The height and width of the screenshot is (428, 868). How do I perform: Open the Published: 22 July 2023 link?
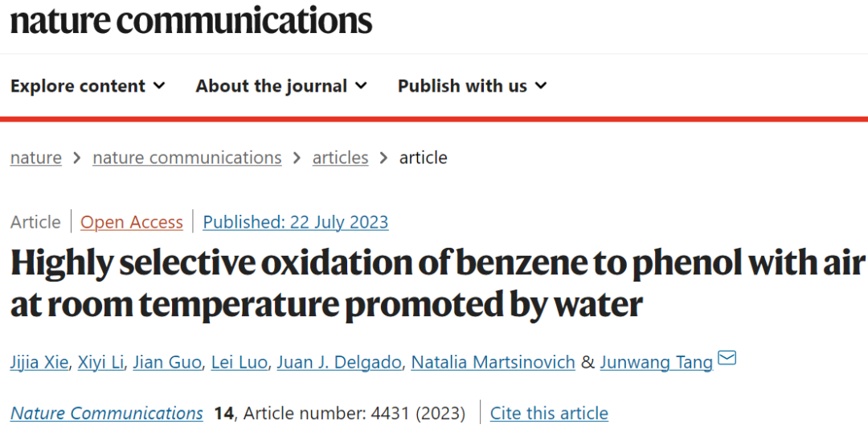click(x=296, y=222)
